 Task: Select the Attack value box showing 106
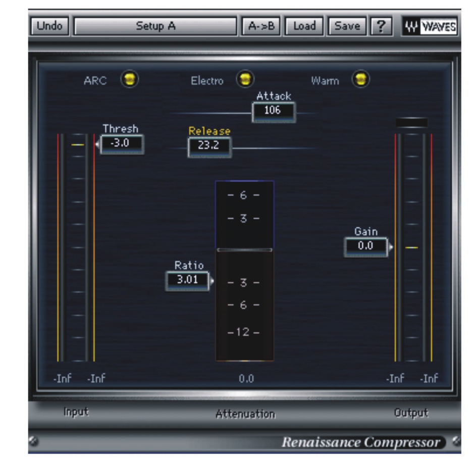[274, 112]
